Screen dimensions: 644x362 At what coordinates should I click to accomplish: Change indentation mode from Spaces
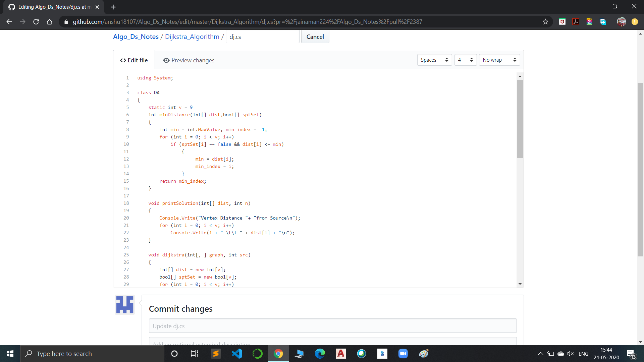point(434,60)
